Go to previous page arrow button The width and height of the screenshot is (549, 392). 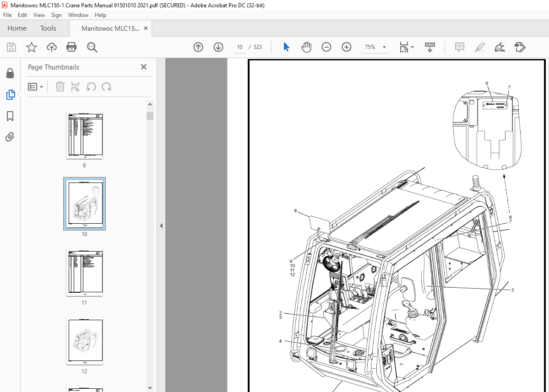click(x=198, y=47)
